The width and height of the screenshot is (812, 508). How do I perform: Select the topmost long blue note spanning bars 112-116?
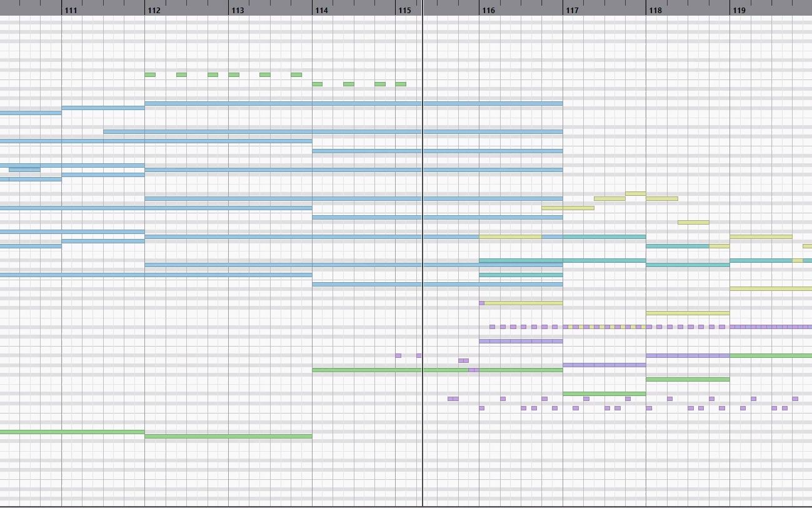pyautogui.click(x=354, y=103)
